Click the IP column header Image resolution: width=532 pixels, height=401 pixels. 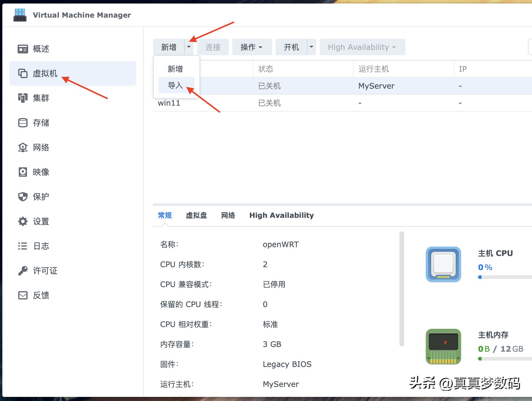click(493, 69)
